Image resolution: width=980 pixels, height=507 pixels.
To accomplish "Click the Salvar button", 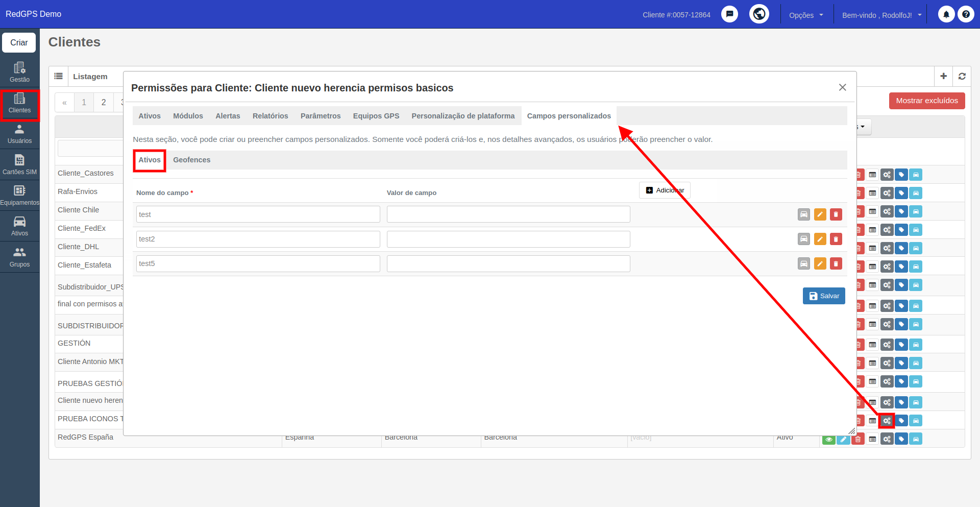I will click(824, 296).
